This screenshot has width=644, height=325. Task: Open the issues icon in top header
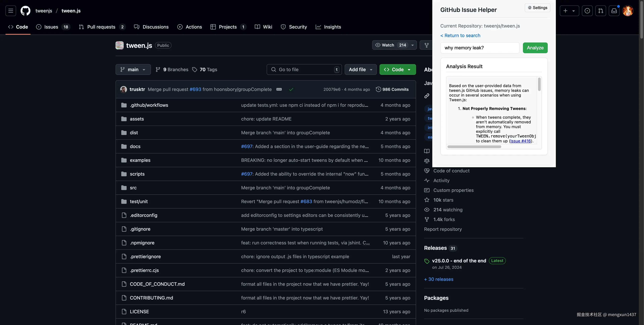tap(587, 11)
